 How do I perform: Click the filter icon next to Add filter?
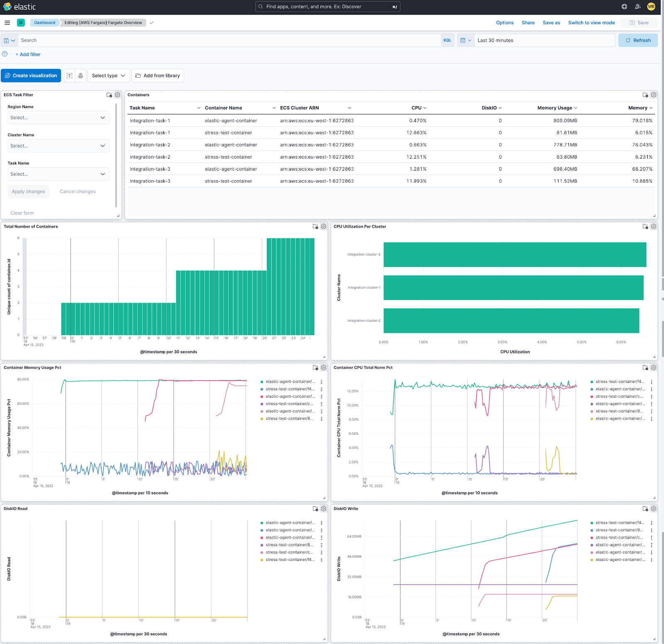[5, 54]
